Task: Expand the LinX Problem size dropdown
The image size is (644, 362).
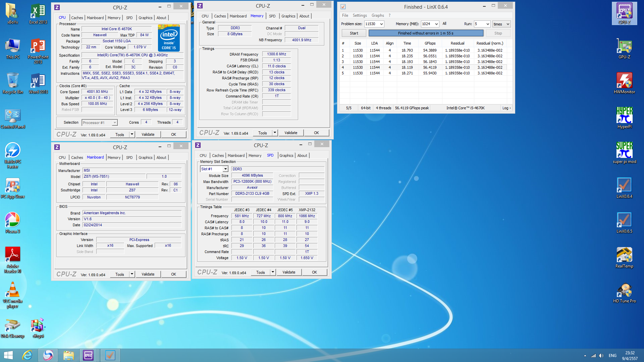Action: click(x=381, y=24)
